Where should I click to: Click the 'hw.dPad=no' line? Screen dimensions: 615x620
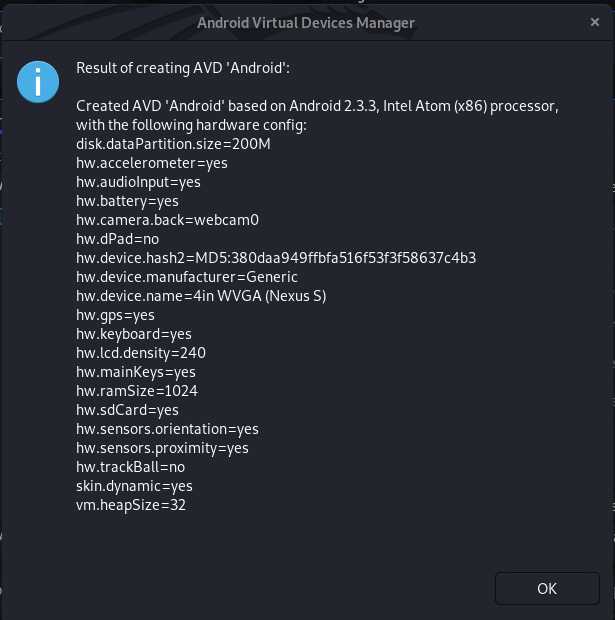tap(117, 239)
